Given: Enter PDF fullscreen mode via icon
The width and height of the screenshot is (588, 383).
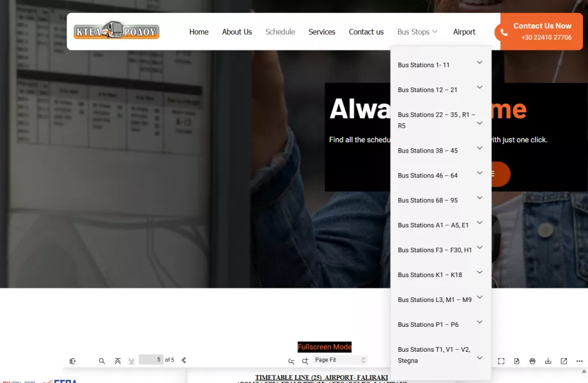Looking at the screenshot, I should pyautogui.click(x=501, y=361).
